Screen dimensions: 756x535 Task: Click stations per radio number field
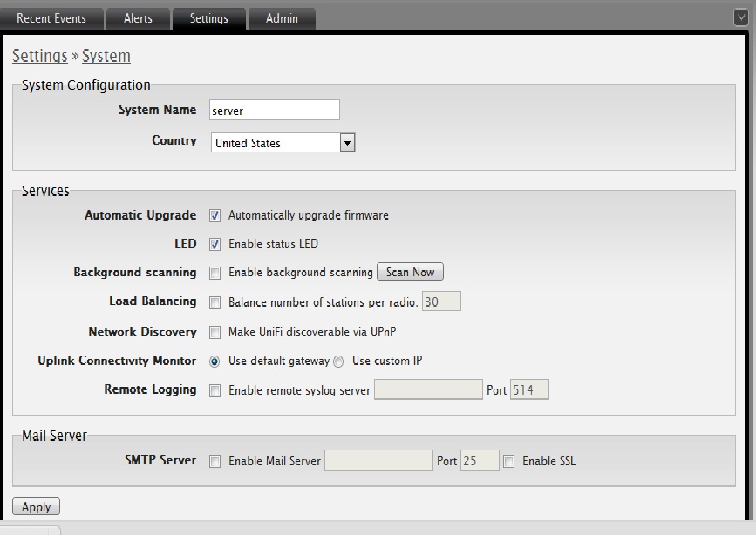click(441, 301)
